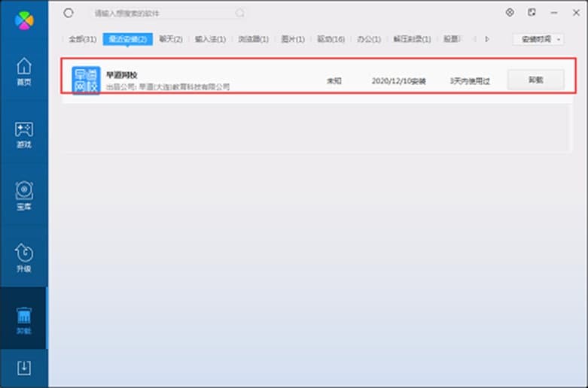
Task: Click the 卸载 button for 早道网校
Action: click(535, 80)
